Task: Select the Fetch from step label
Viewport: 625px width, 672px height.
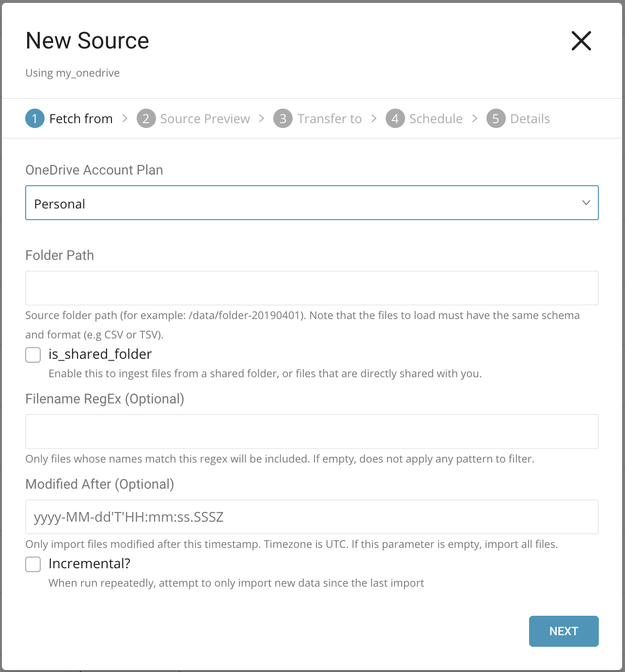Action: (81, 119)
